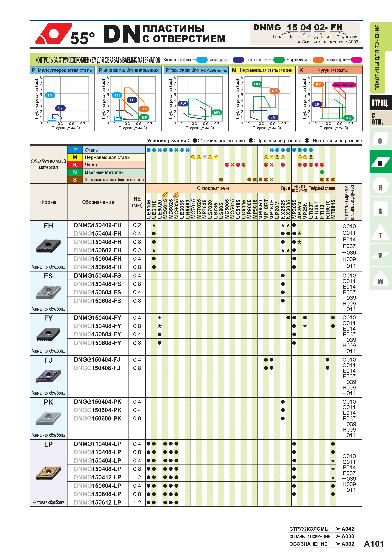392x555 pixels.
Task: Click designation DNMG150404-FY
Action: (98, 318)
